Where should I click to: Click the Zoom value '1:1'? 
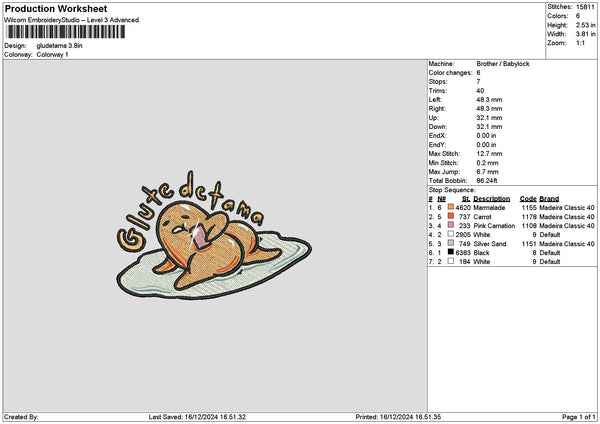coord(580,43)
